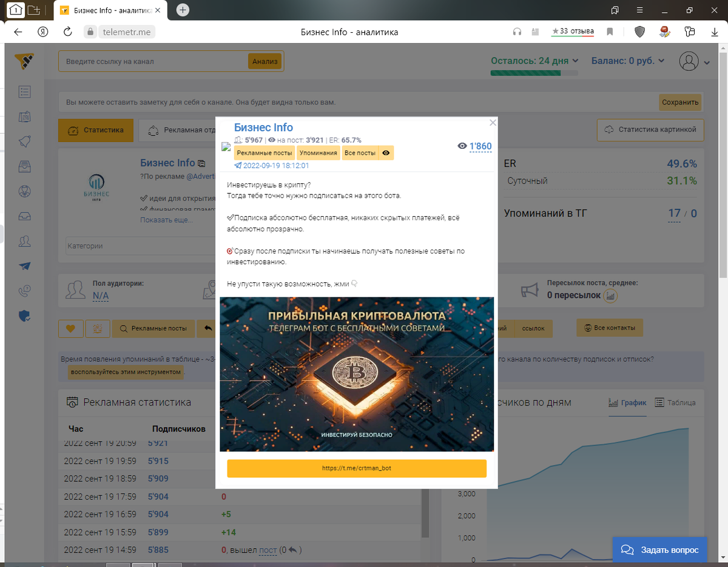Reload the page with refresh icon
This screenshot has width=728, height=567.
[68, 32]
